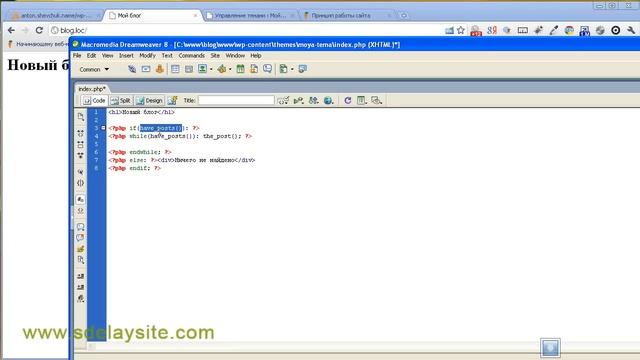Open Chrome wrench settings menu

click(631, 30)
